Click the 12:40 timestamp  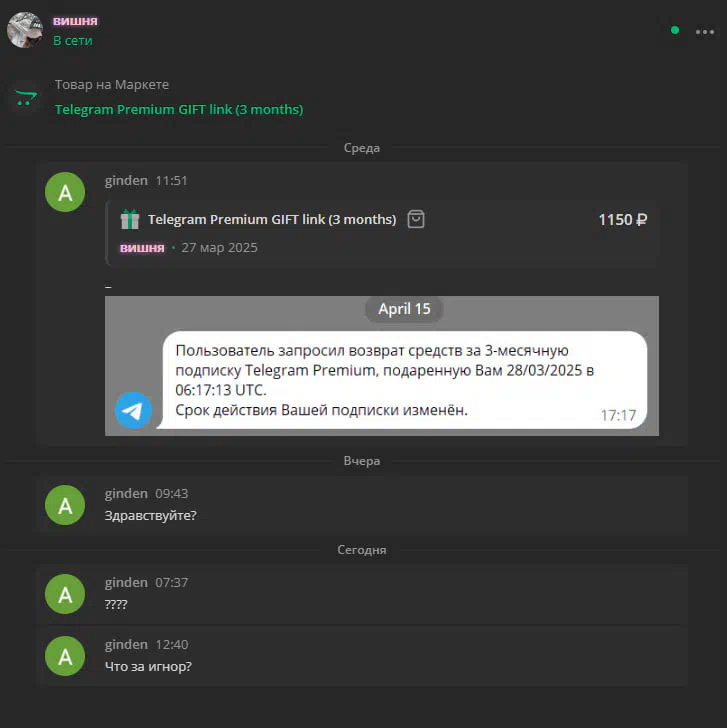pyautogui.click(x=172, y=645)
